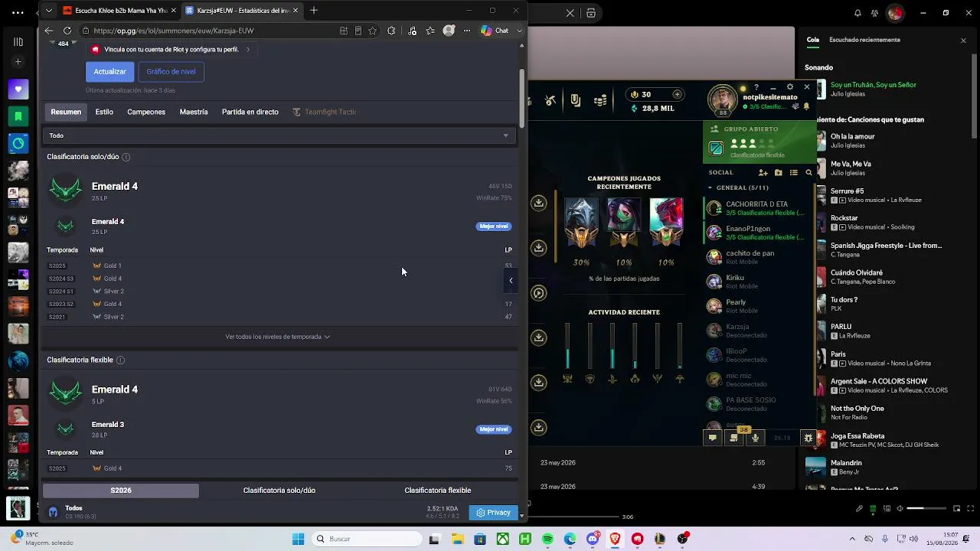980x551 pixels.
Task: Switch to the Escucha Khloe b2b Mama Yha tab
Action: coord(118,11)
